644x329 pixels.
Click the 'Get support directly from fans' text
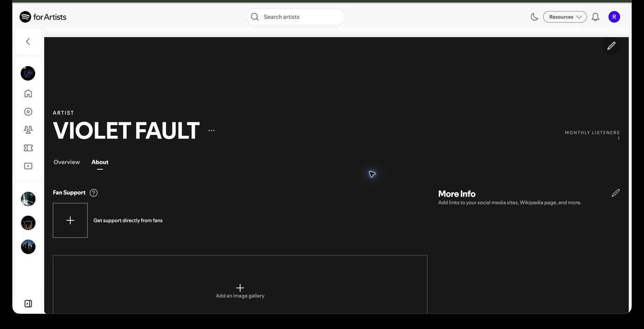coord(128,220)
